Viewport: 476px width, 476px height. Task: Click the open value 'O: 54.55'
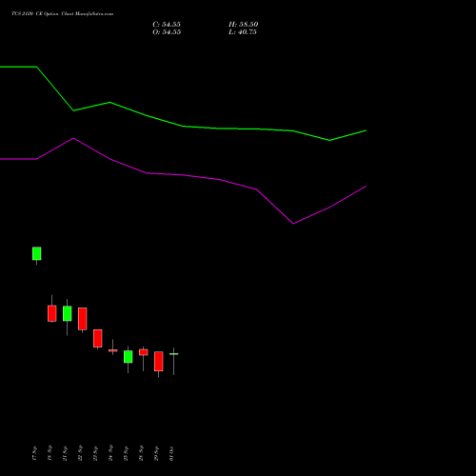point(167,32)
